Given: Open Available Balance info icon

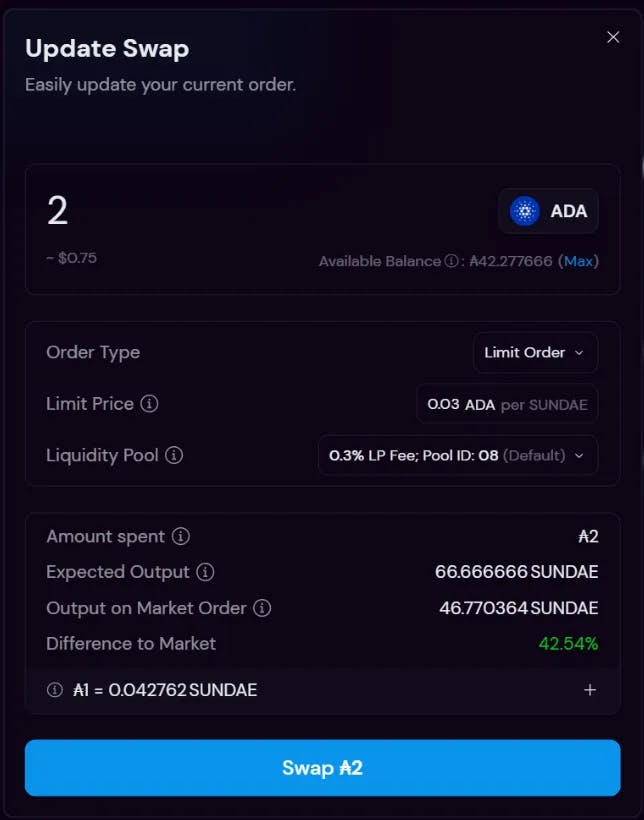Looking at the screenshot, I should (451, 261).
